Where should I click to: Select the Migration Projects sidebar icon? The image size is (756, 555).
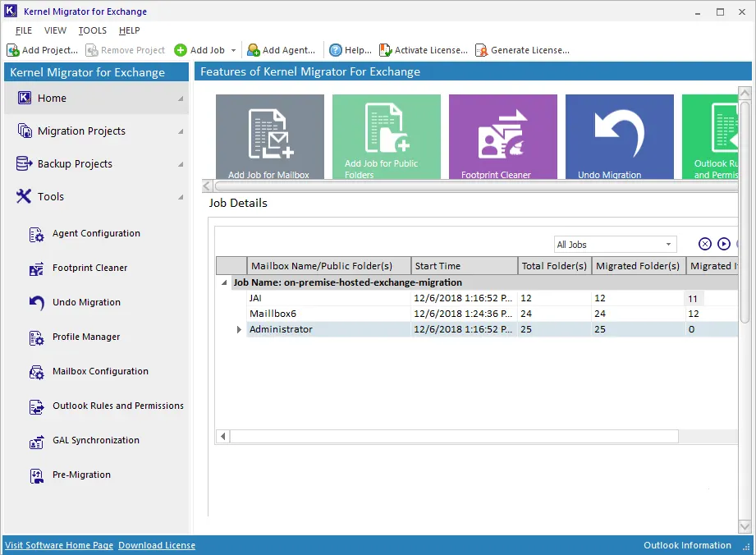25,131
